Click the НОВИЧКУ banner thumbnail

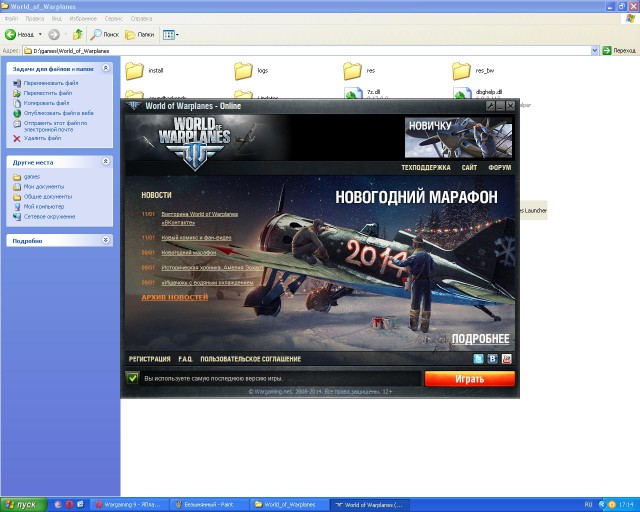tap(458, 138)
